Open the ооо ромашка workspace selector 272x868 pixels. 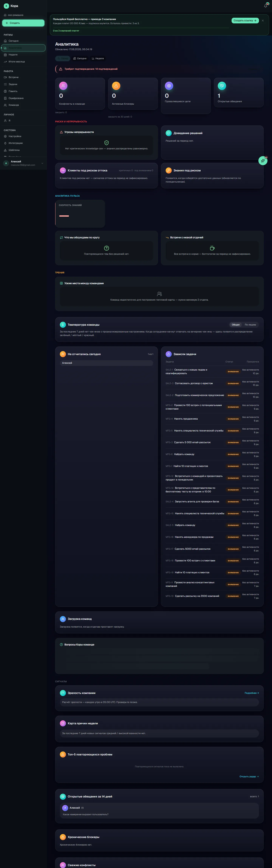point(23,15)
